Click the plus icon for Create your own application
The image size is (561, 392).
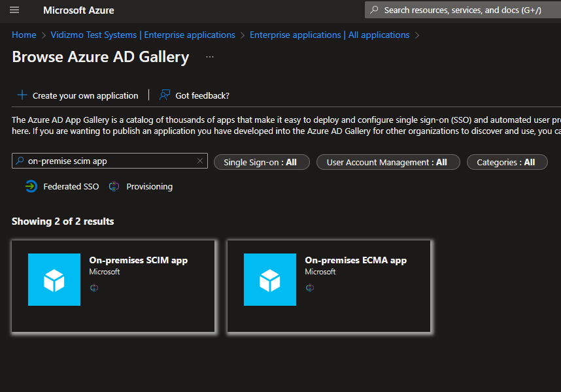click(x=22, y=95)
